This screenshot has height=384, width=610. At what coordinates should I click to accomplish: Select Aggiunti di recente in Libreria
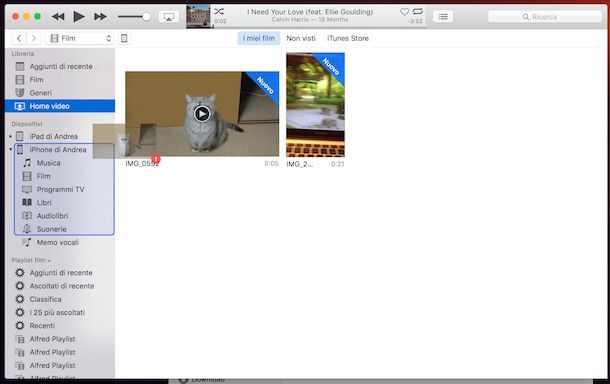tap(60, 67)
